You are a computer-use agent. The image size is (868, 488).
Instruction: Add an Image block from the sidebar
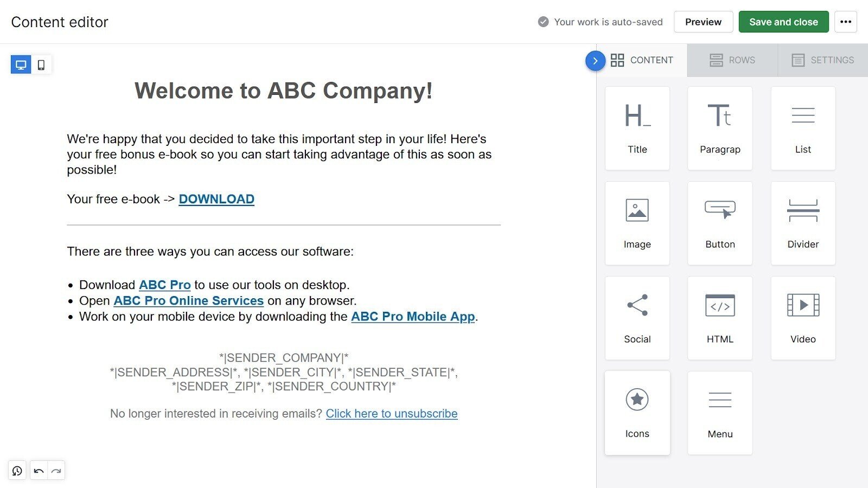tap(637, 222)
